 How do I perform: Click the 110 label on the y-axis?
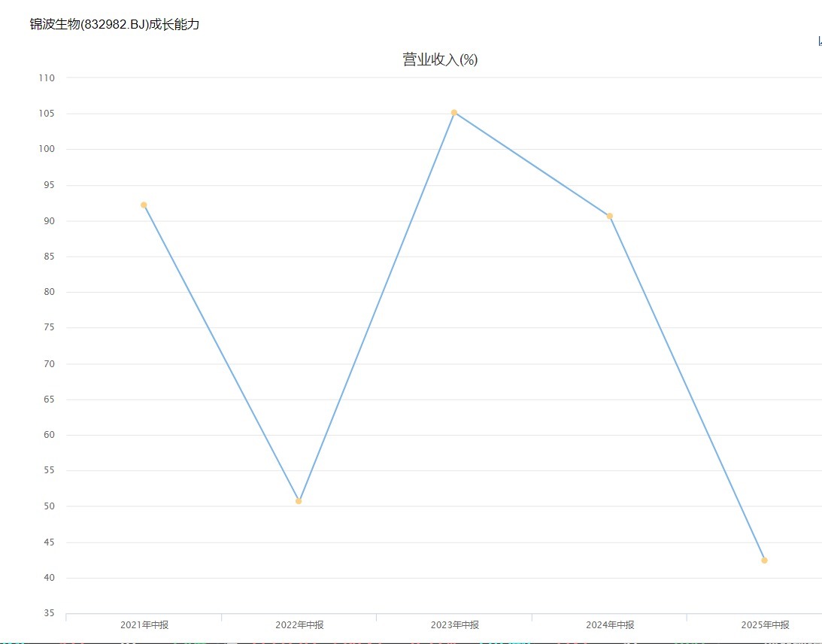tap(47, 78)
